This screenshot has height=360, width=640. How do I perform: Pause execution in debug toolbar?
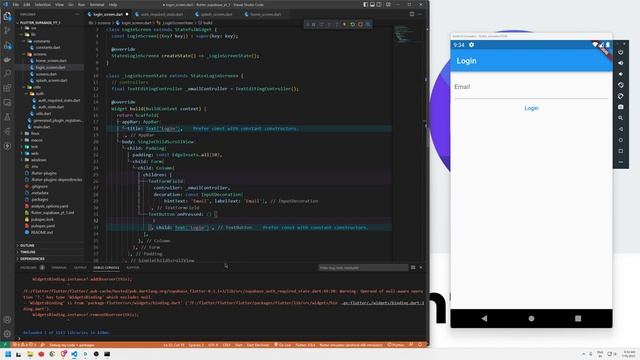pos(313,24)
